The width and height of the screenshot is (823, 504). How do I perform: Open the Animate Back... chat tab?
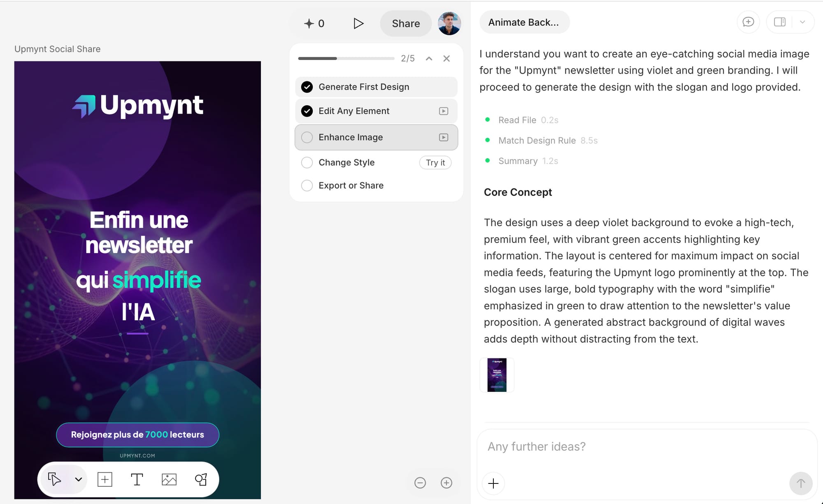coord(524,22)
